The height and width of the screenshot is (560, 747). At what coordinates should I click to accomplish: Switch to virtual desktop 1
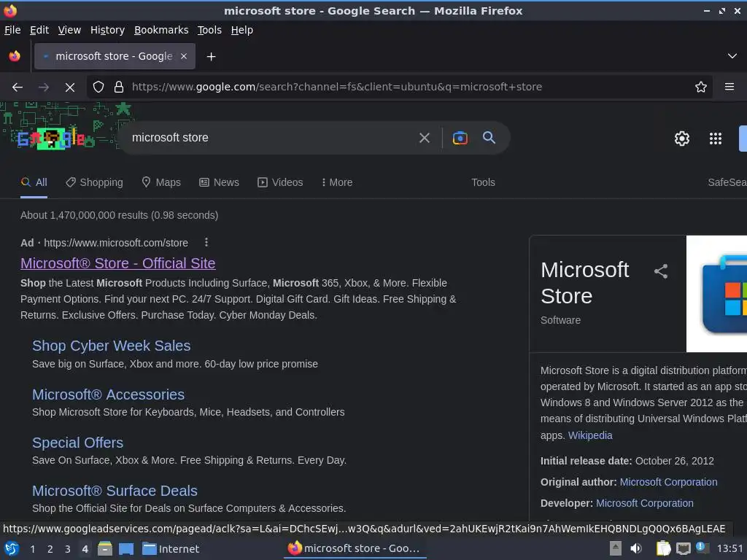click(32, 549)
